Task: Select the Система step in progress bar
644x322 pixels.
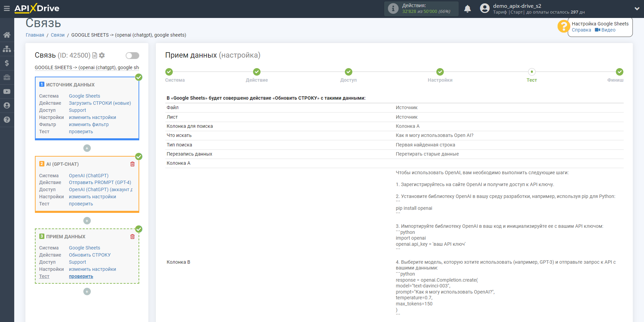Action: click(x=169, y=72)
